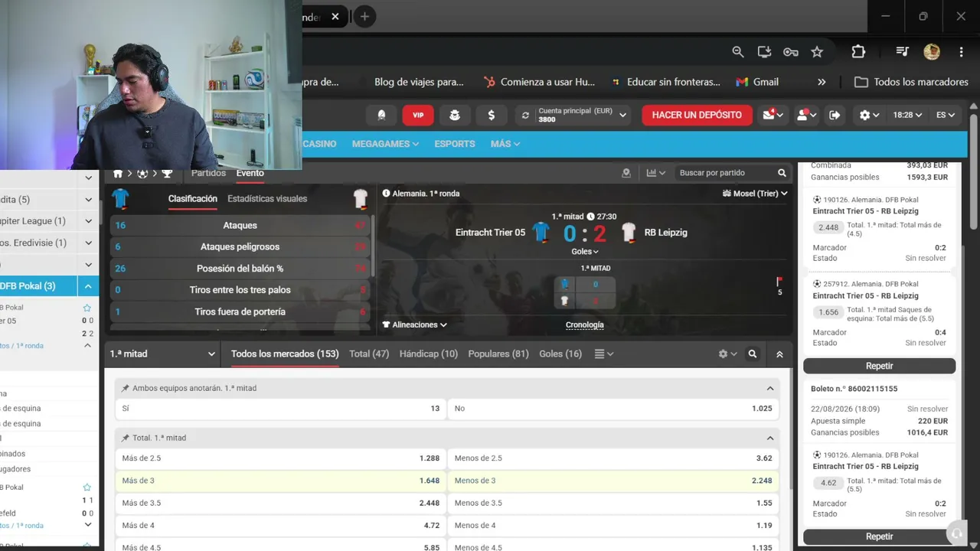Open the ES language dropdown
The width and height of the screenshot is (980, 551).
(x=946, y=115)
